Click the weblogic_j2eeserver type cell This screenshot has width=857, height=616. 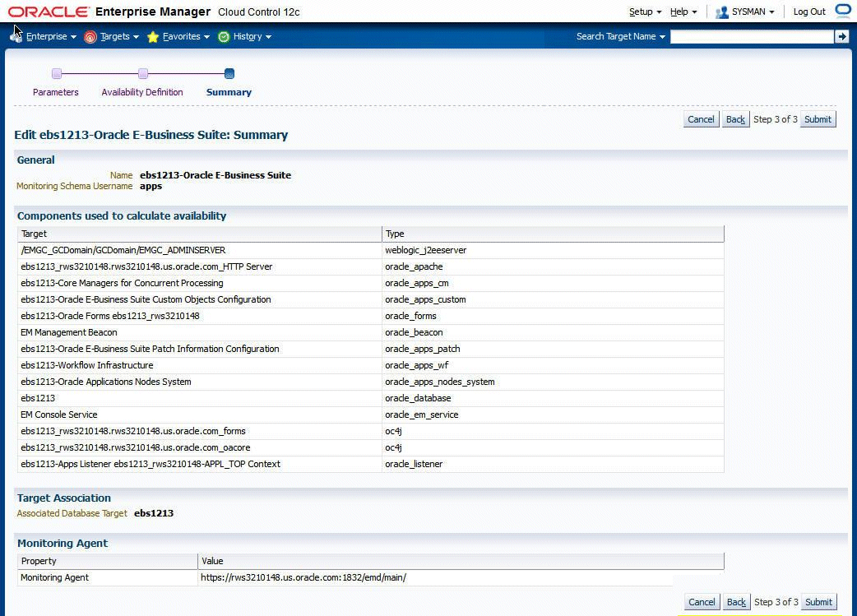tap(554, 250)
